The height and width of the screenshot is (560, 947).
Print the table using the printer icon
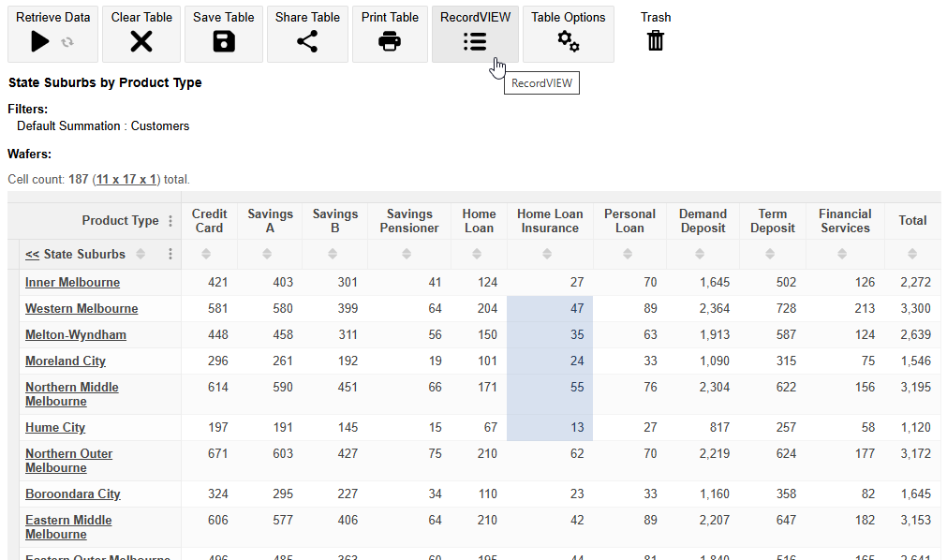(x=389, y=40)
